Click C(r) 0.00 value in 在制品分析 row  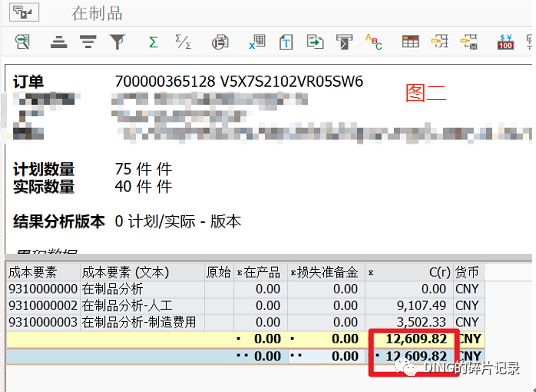click(409, 289)
